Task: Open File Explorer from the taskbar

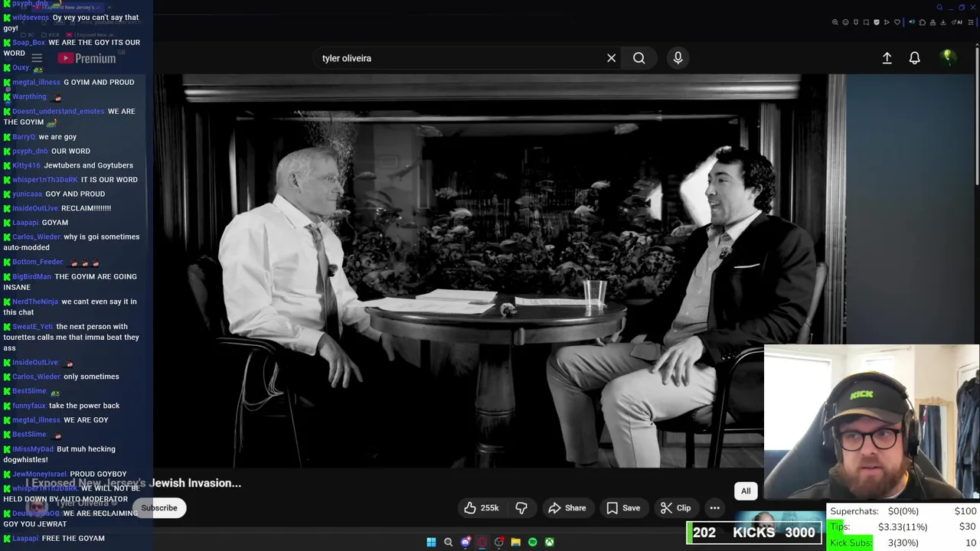Action: [515, 542]
